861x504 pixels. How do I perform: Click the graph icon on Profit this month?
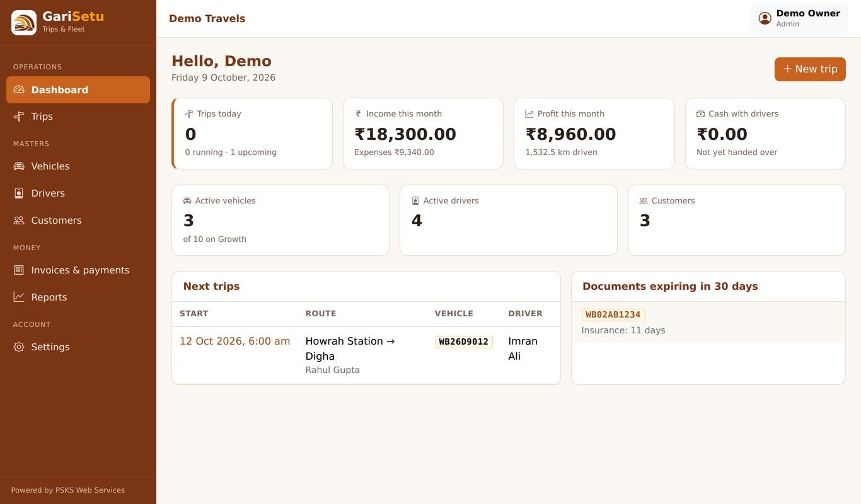[x=529, y=114]
